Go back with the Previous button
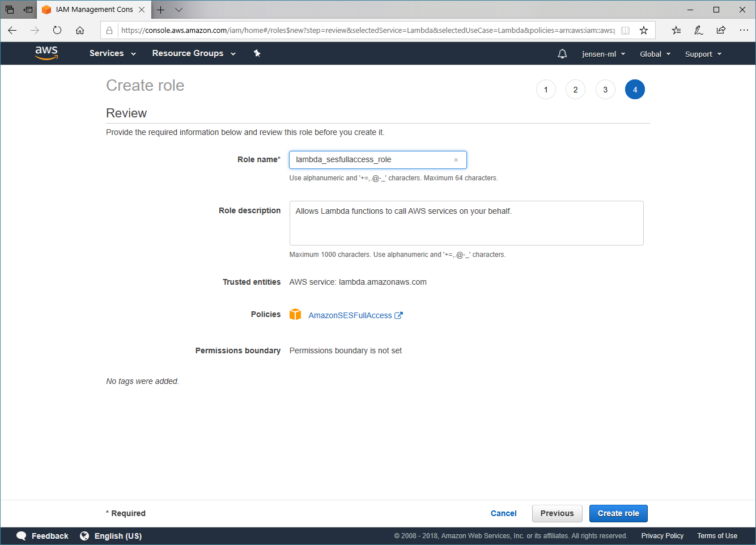Viewport: 756px width, 545px height. pos(557,513)
